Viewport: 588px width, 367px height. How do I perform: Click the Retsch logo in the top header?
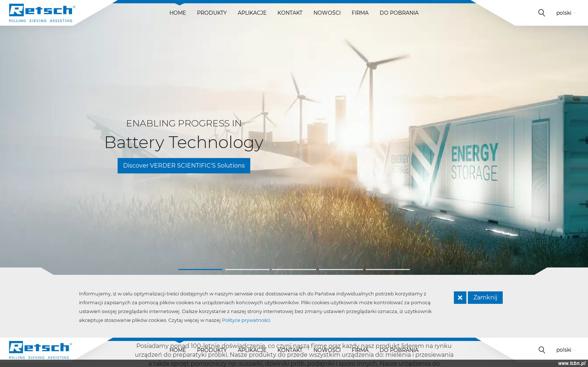tap(41, 13)
